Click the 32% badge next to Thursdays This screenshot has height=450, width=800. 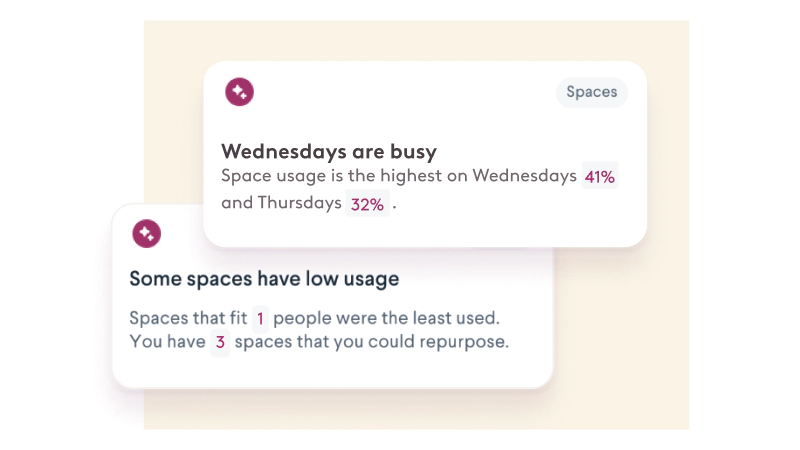coord(366,204)
